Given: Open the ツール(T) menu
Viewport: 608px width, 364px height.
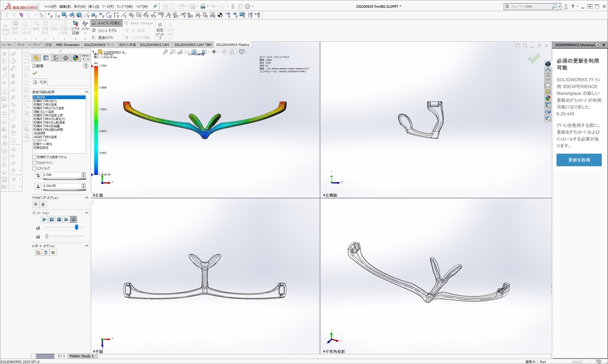Looking at the screenshot, I should click(x=108, y=7).
